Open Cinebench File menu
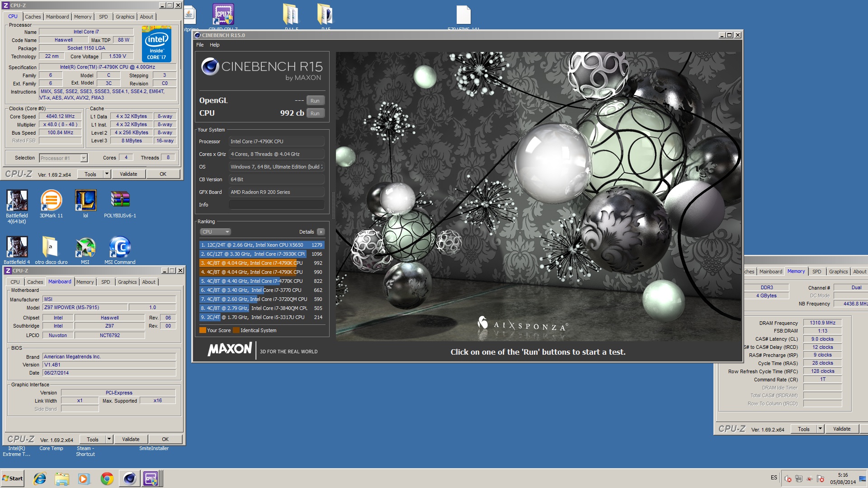This screenshot has width=868, height=488. click(x=200, y=45)
